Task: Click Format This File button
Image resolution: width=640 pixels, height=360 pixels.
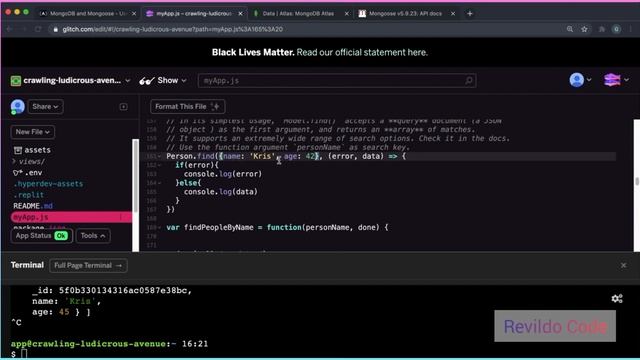Action: pyautogui.click(x=187, y=107)
